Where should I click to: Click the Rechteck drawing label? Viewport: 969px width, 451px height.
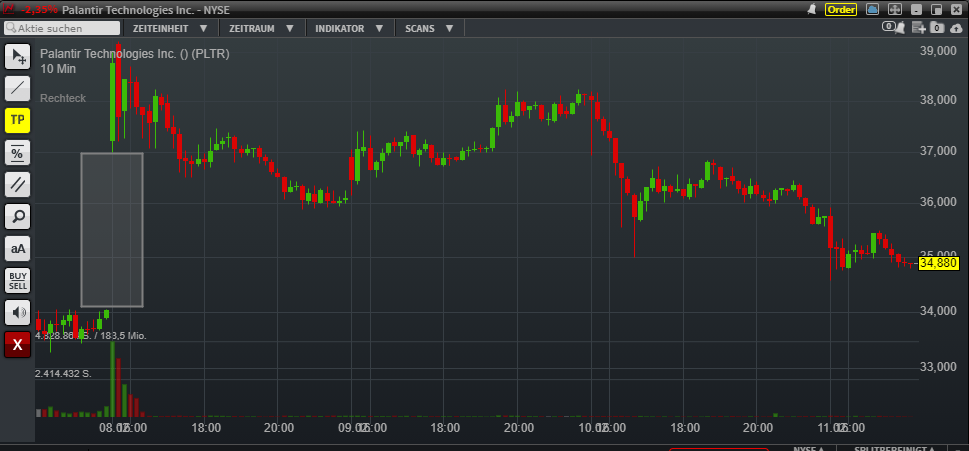[63, 98]
